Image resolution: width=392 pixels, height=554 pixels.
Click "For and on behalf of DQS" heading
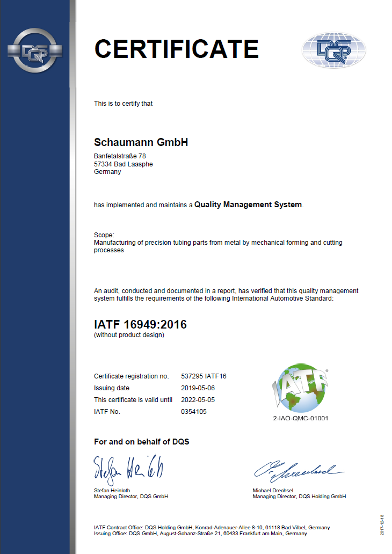coord(141,442)
